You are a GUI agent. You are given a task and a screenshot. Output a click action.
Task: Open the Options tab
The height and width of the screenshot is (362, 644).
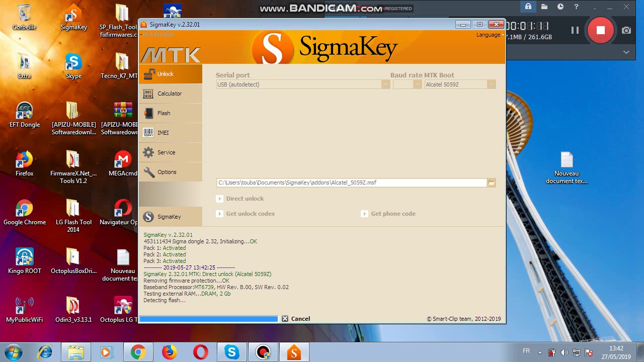tap(170, 172)
